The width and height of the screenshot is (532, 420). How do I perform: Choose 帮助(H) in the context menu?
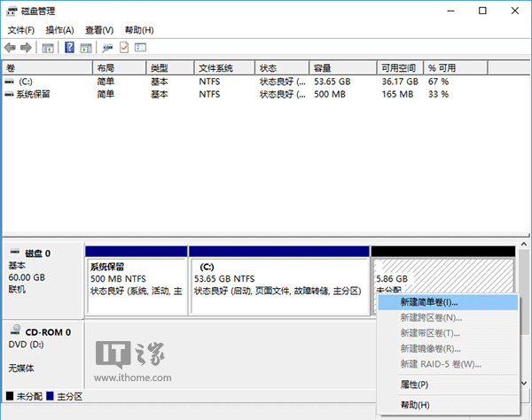448,405
